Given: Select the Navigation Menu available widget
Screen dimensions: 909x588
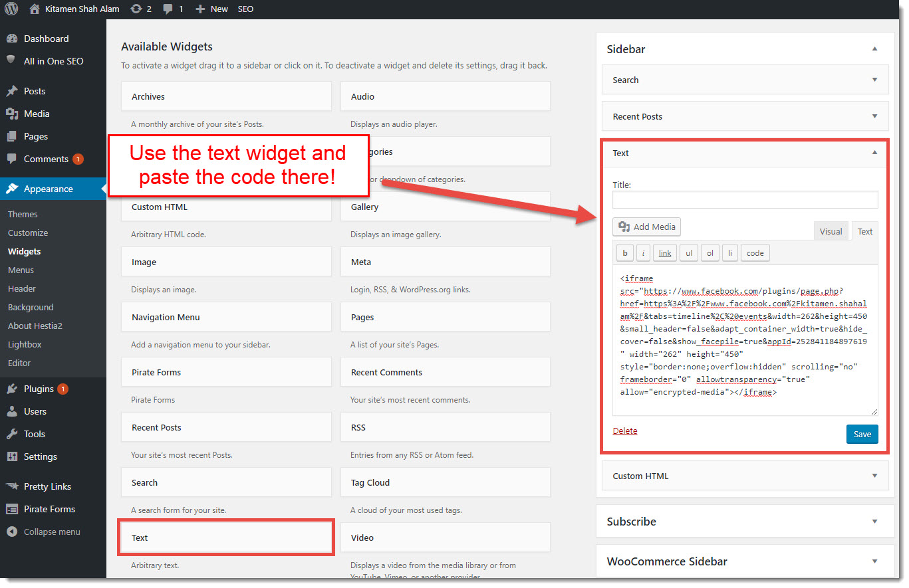Looking at the screenshot, I should coord(226,317).
